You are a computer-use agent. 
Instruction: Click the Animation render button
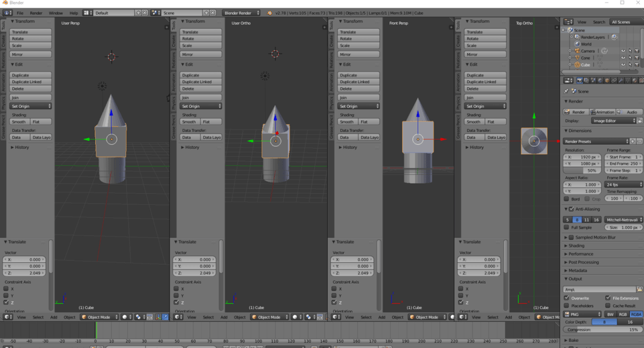(602, 112)
